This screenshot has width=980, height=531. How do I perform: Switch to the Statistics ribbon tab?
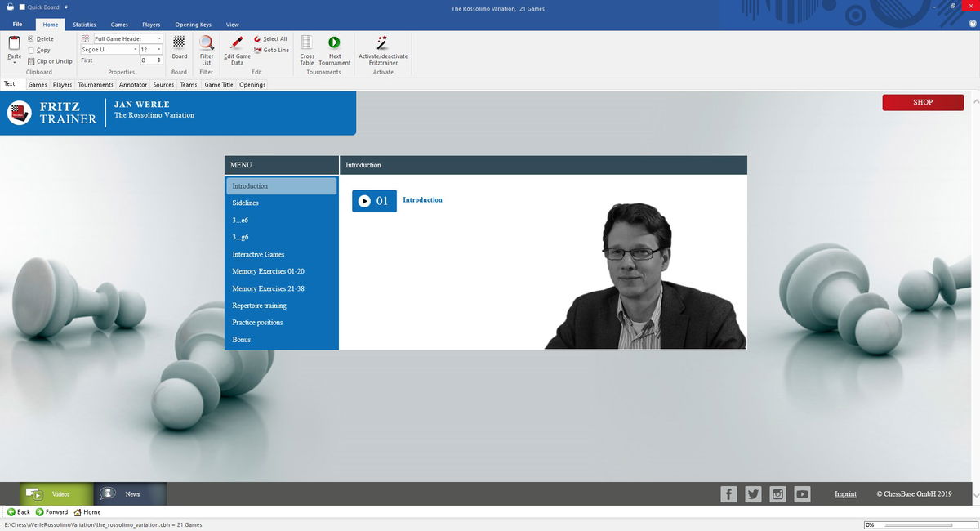[x=84, y=25]
